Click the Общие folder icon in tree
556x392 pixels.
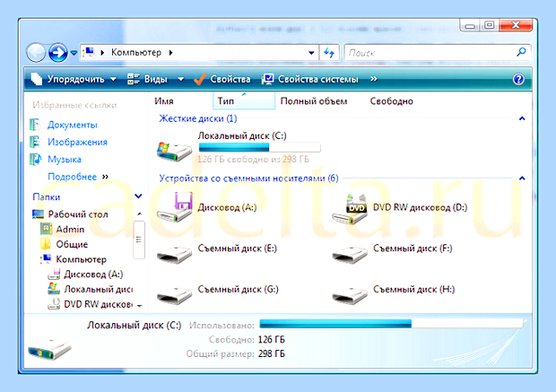[46, 244]
